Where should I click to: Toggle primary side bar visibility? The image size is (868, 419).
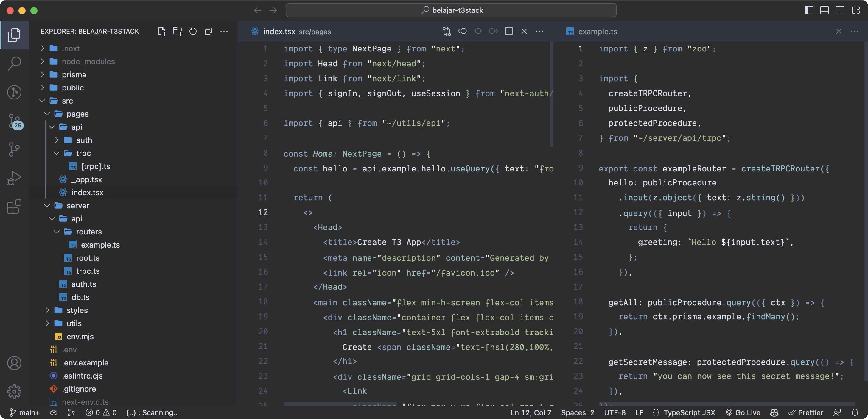[809, 10]
